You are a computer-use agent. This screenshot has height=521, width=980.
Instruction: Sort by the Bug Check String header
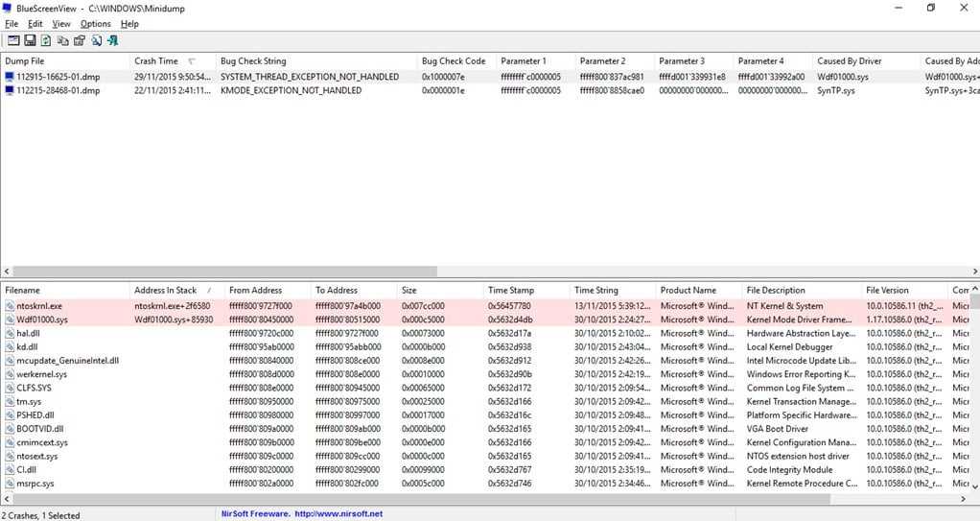click(253, 61)
